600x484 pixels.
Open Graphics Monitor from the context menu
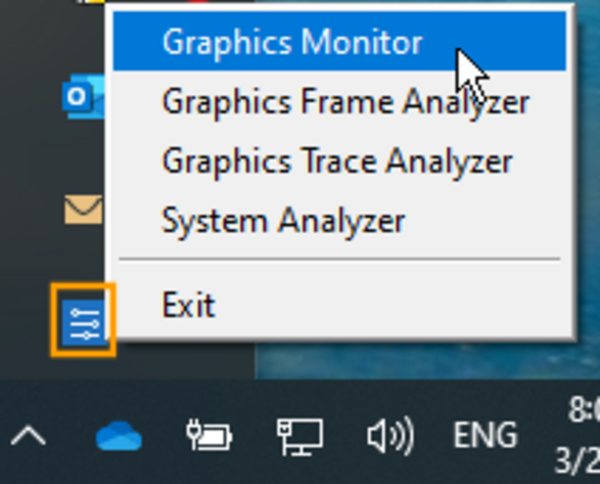[x=292, y=43]
